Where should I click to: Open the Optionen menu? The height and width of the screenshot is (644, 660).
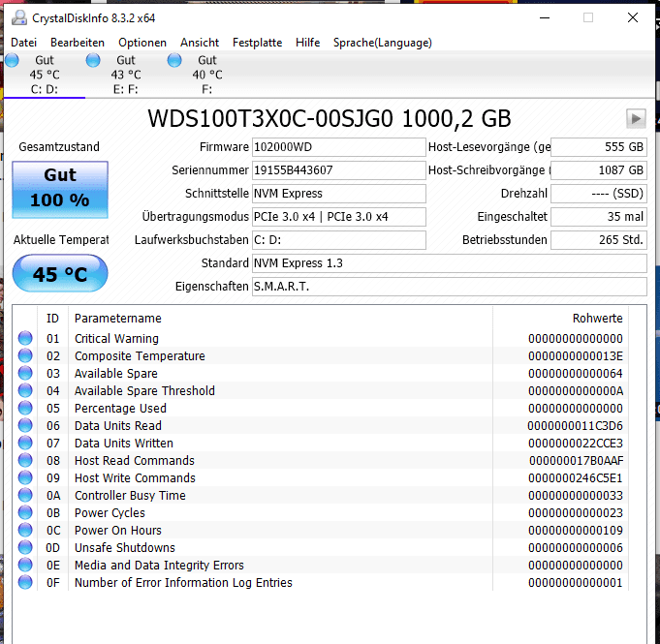tap(142, 43)
